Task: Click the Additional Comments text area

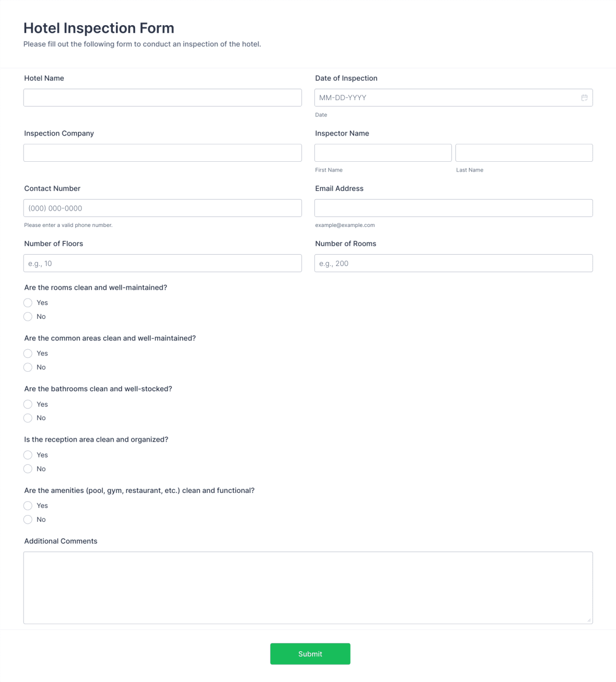Action: (x=308, y=588)
